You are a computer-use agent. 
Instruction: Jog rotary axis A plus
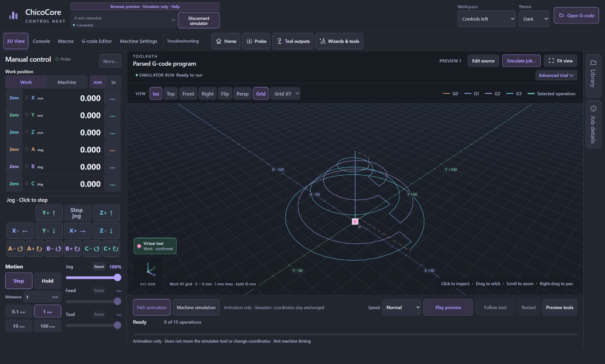point(34,249)
